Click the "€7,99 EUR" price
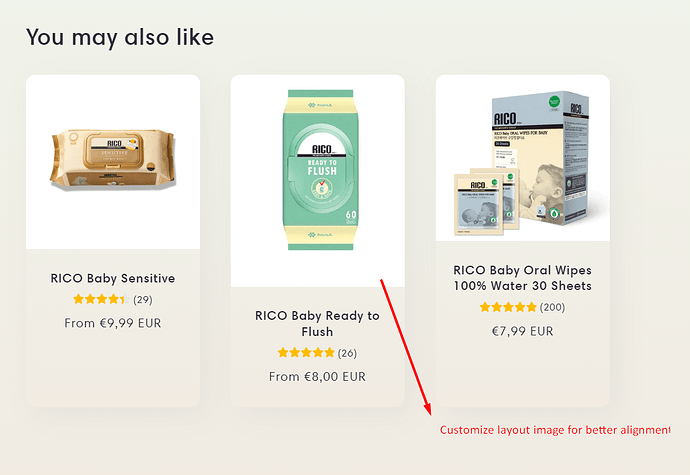This screenshot has height=475, width=690. [x=522, y=332]
